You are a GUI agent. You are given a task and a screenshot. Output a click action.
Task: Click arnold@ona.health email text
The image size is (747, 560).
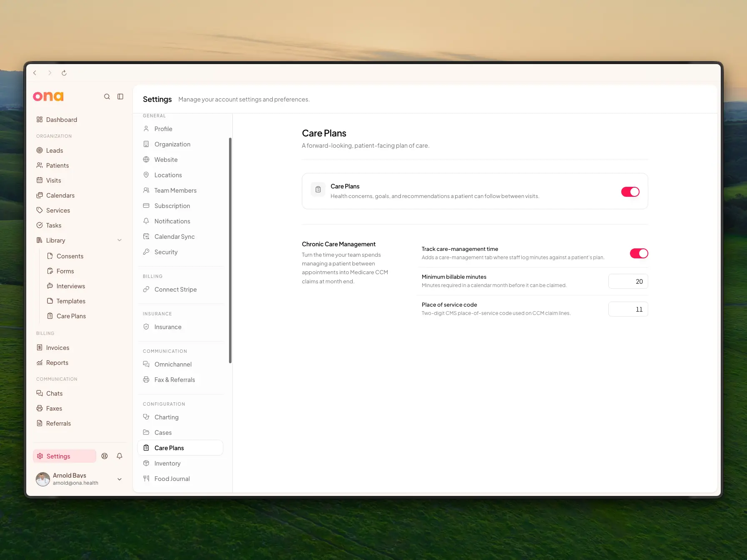pos(75,483)
